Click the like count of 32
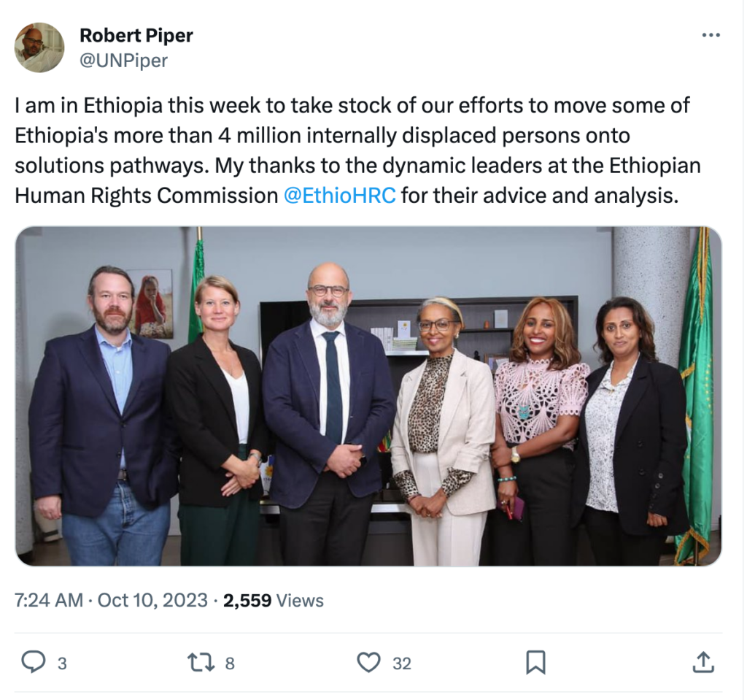This screenshot has width=747, height=700. tap(402, 663)
